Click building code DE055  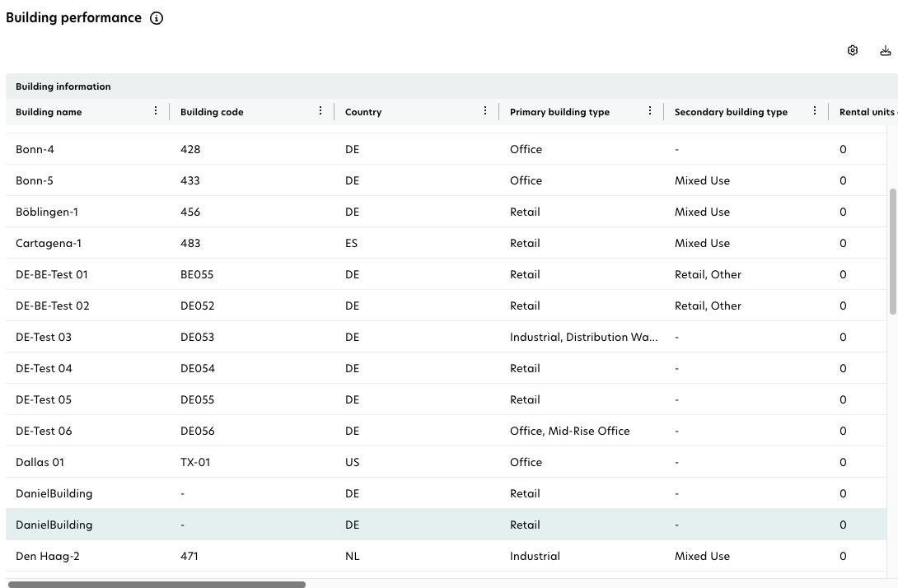(x=198, y=399)
